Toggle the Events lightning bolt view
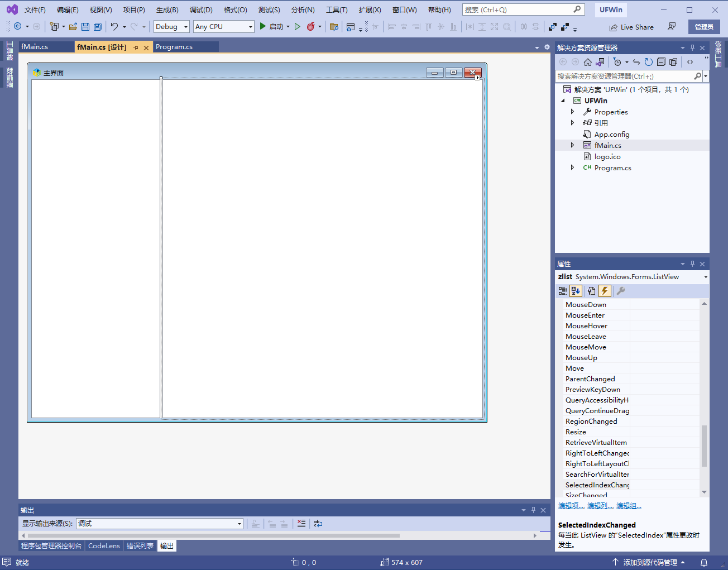728x570 pixels. click(605, 291)
